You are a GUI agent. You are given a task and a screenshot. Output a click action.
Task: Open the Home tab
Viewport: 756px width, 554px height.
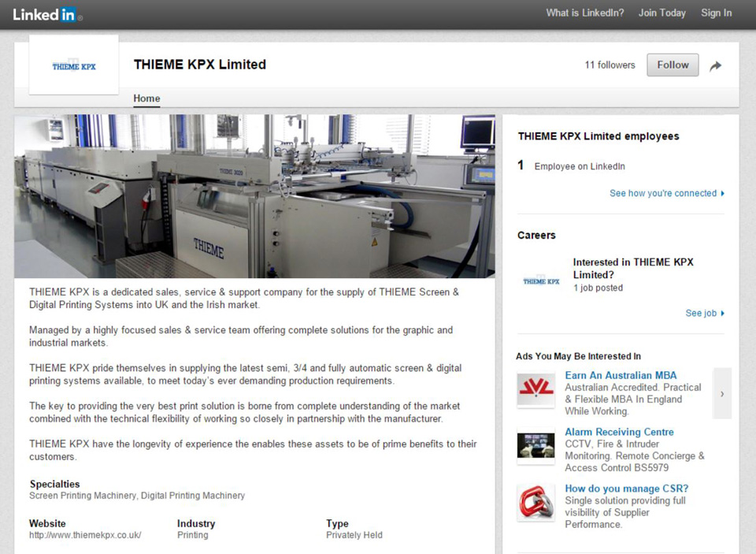tap(146, 99)
